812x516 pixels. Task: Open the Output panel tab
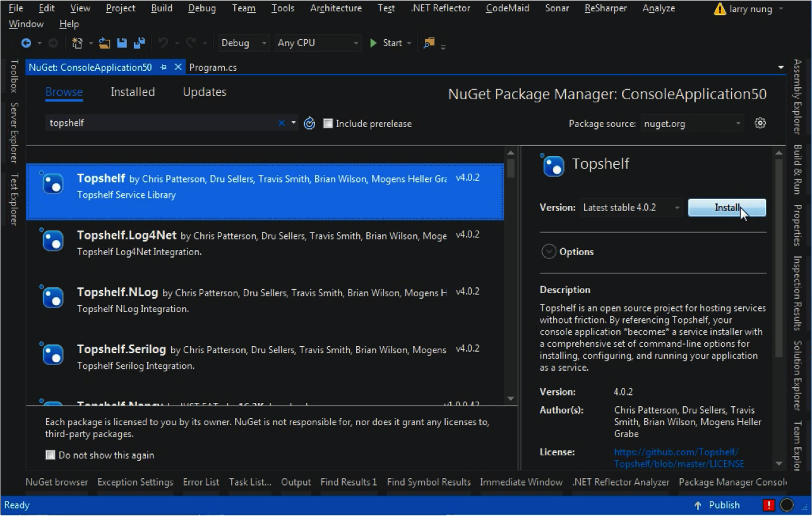[x=296, y=482]
